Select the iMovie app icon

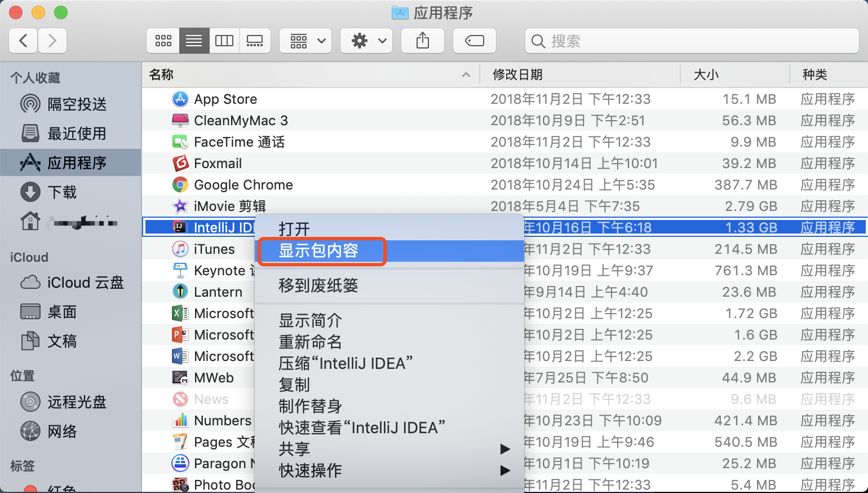(180, 206)
